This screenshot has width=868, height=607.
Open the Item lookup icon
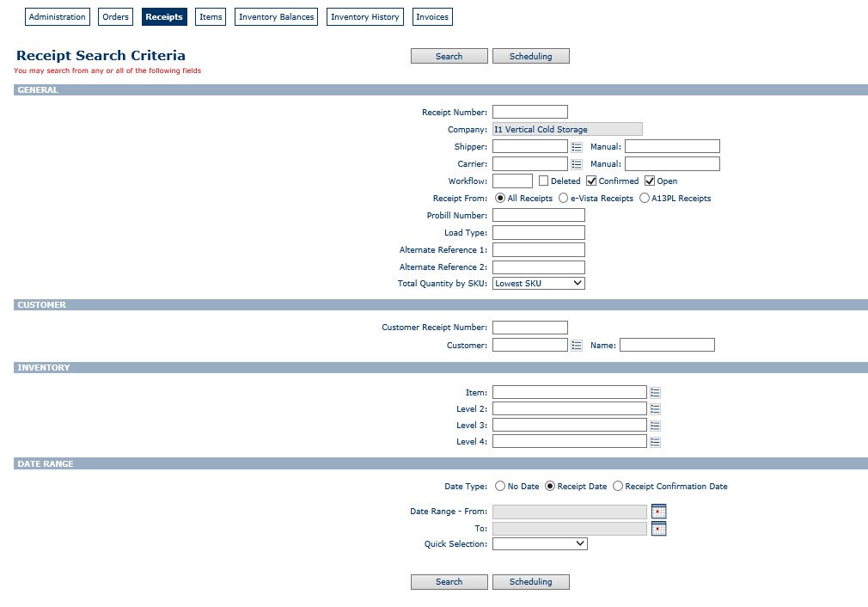click(656, 392)
